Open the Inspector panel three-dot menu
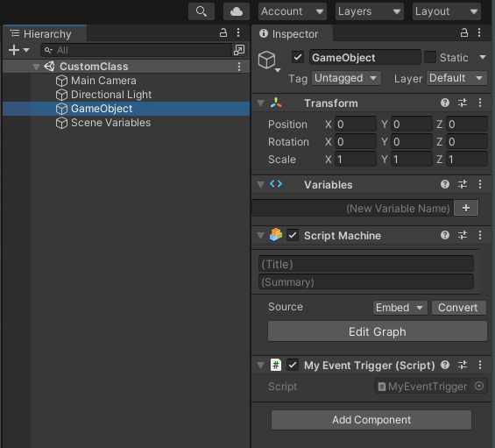 (x=479, y=32)
